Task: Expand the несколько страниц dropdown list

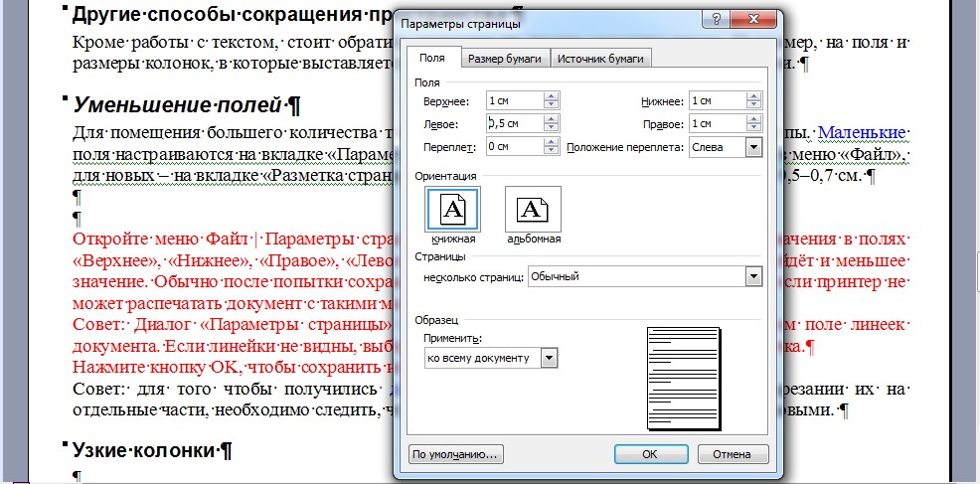Action: click(752, 276)
